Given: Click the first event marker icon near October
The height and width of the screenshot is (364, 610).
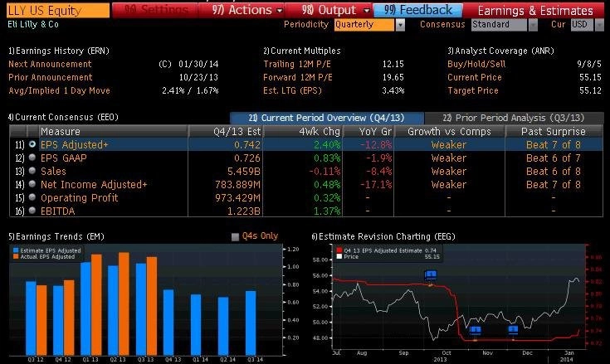Looking at the screenshot, I should point(430,275).
